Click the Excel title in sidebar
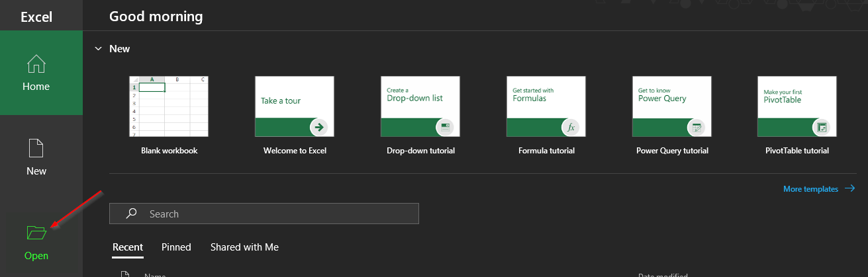This screenshot has width=868, height=277. coord(36,17)
